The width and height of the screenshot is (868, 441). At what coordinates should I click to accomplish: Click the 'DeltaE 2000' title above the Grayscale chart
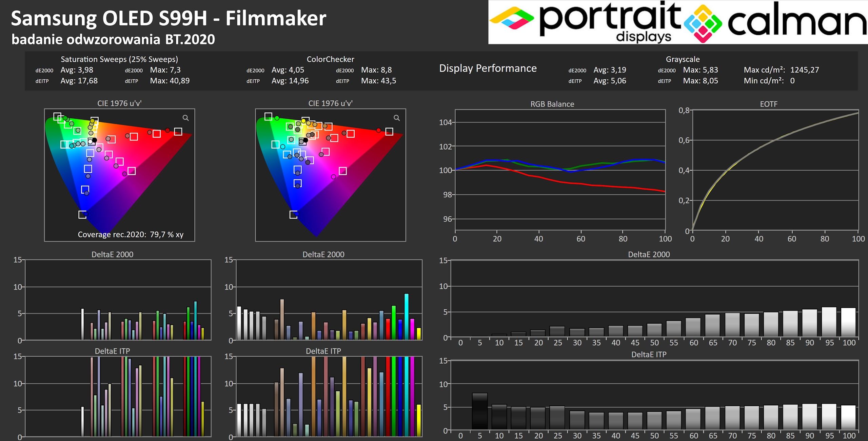click(x=649, y=254)
